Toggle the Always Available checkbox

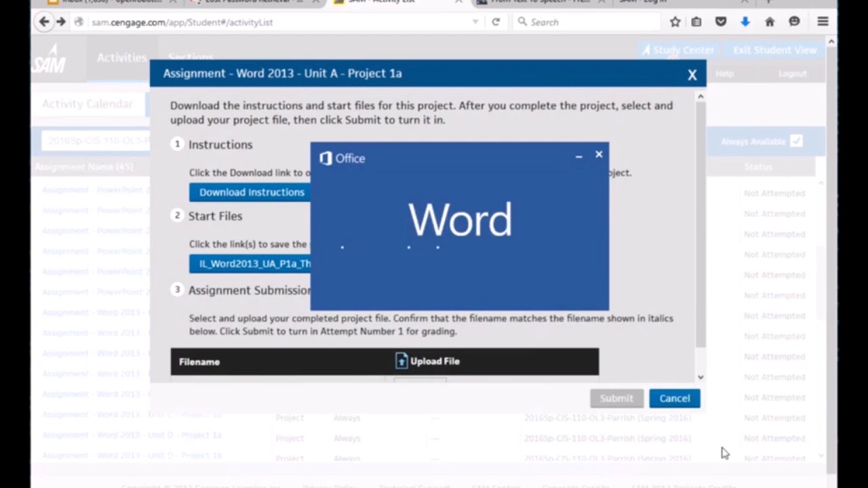(796, 141)
